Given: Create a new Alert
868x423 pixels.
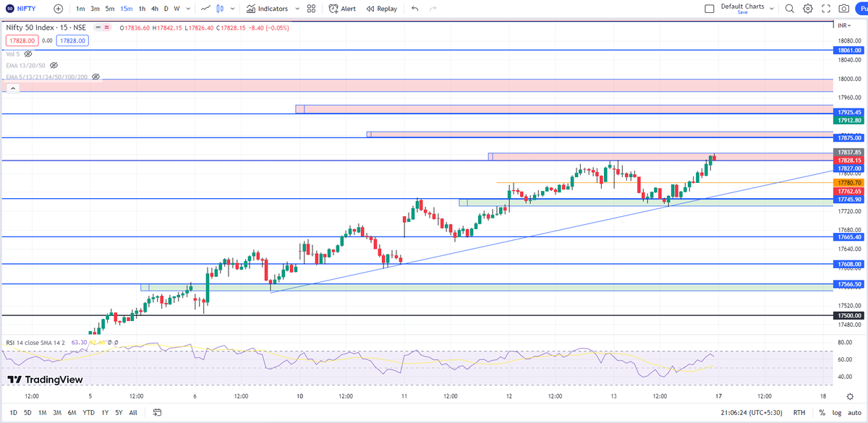Looking at the screenshot, I should 342,9.
